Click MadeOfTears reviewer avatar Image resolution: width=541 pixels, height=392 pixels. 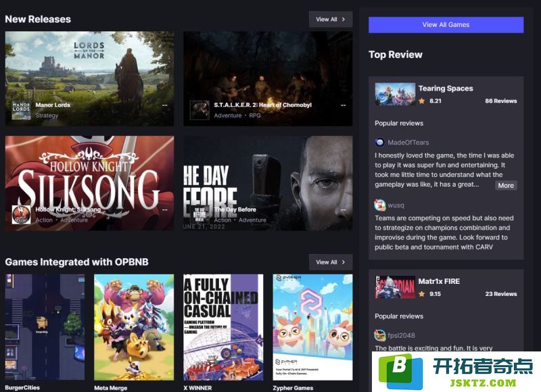click(x=379, y=142)
